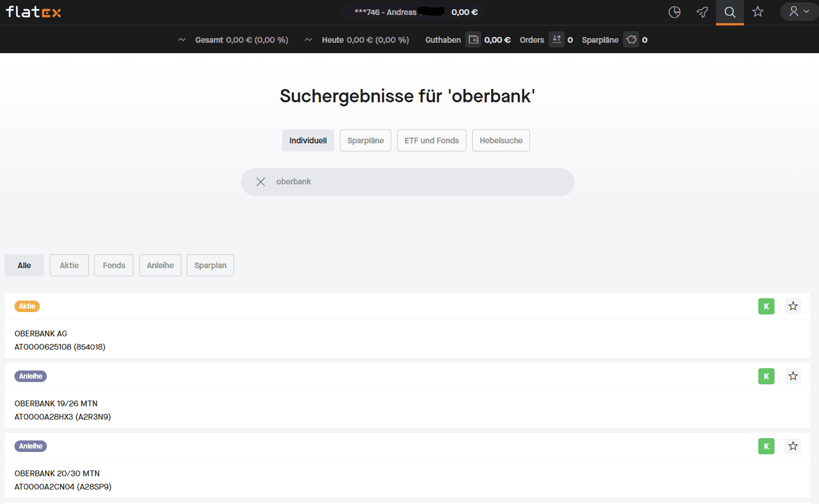Filter results by Fonds
This screenshot has width=819, height=504.
click(x=114, y=265)
